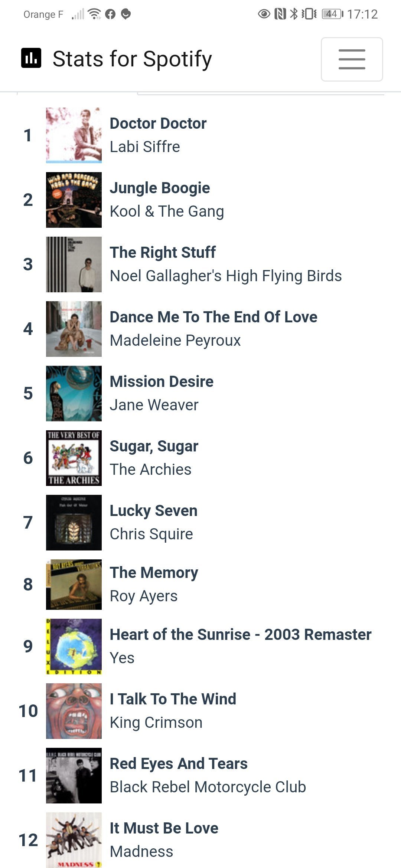Tap the eye comfort status icon
This screenshot has height=868, width=401.
tap(264, 14)
